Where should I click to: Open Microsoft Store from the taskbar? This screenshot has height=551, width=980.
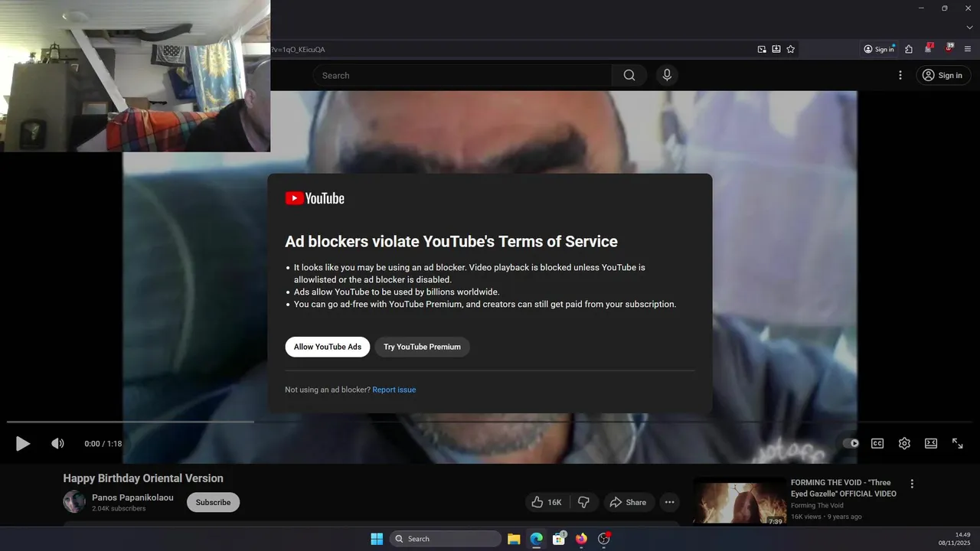[559, 539]
